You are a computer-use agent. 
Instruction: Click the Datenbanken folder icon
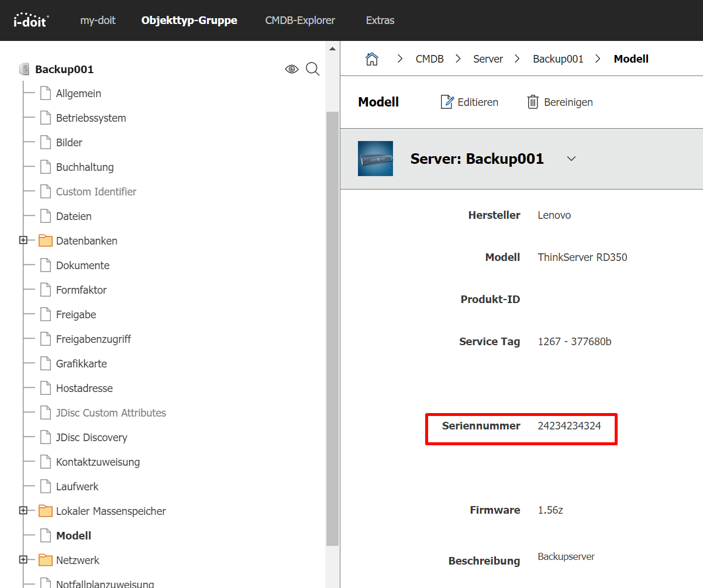click(x=46, y=241)
